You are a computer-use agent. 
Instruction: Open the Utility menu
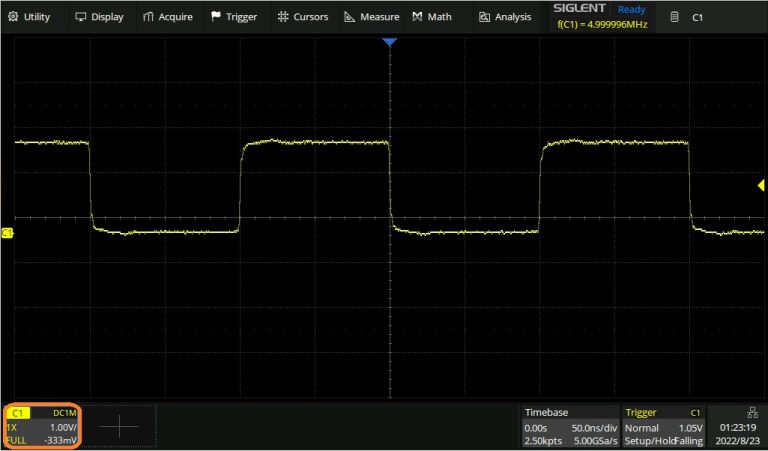click(x=30, y=17)
